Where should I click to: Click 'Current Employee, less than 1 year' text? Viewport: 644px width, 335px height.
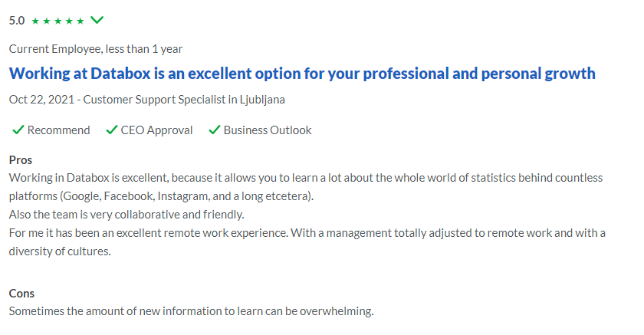96,49
